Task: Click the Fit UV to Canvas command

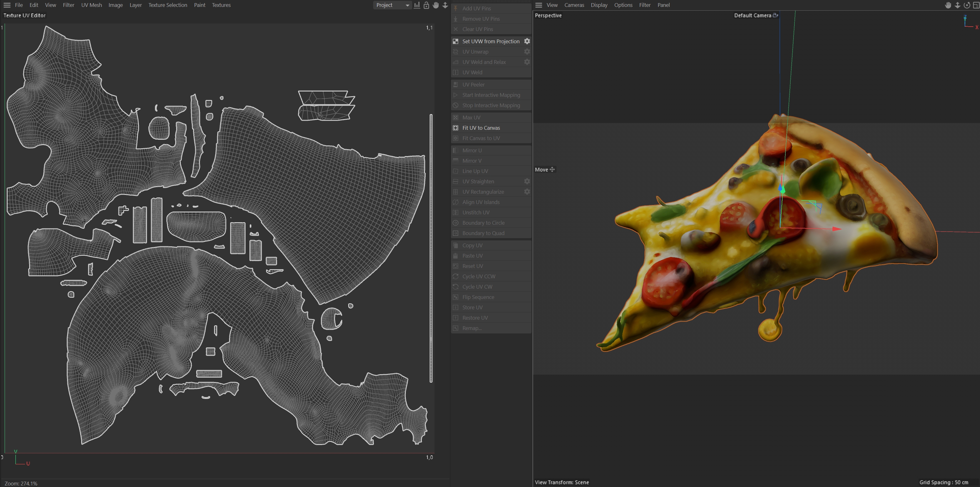Action: (481, 128)
